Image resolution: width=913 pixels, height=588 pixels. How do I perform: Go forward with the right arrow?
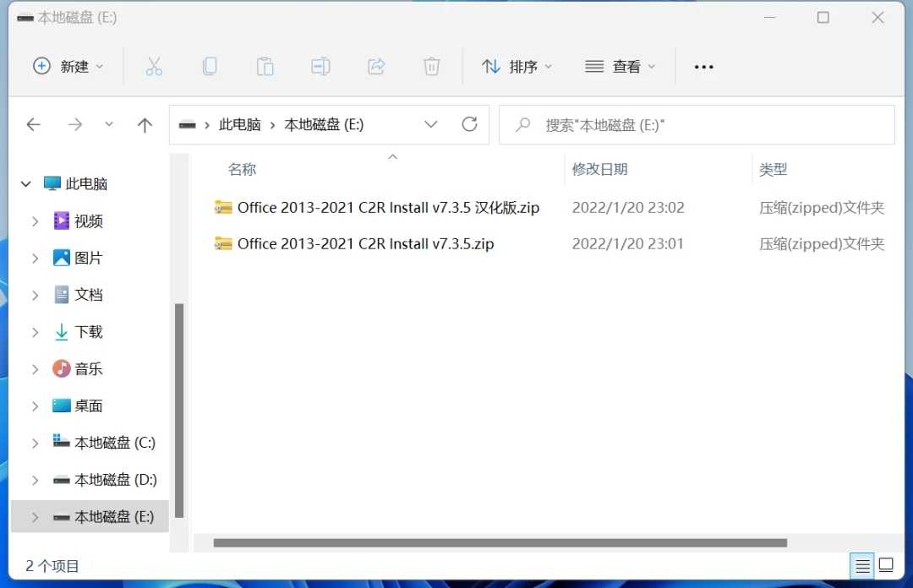coord(75,124)
